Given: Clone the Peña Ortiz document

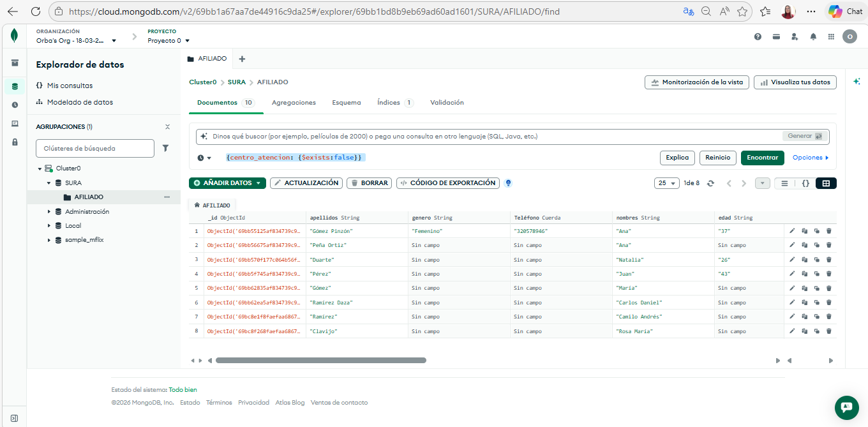Looking at the screenshot, I should pyautogui.click(x=816, y=245).
